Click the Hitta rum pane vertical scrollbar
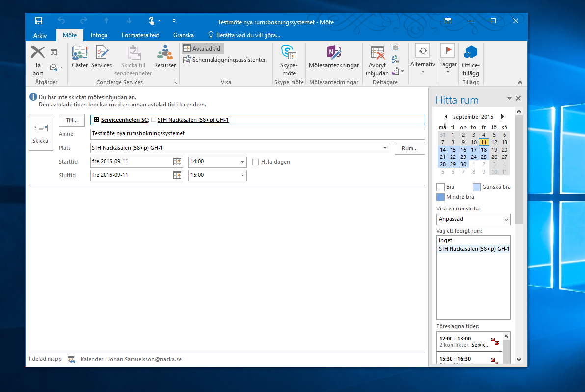The height and width of the screenshot is (392, 585). coord(519,169)
